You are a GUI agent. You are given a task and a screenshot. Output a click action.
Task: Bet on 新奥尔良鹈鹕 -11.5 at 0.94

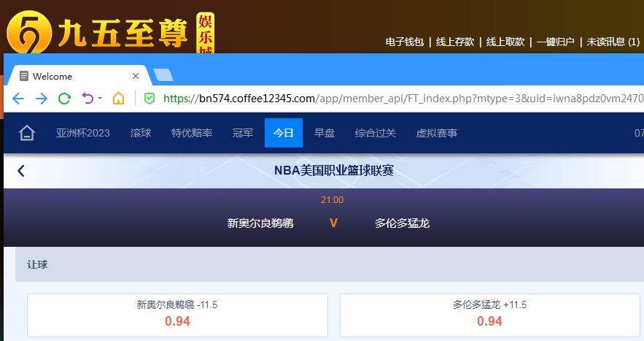[x=177, y=315]
